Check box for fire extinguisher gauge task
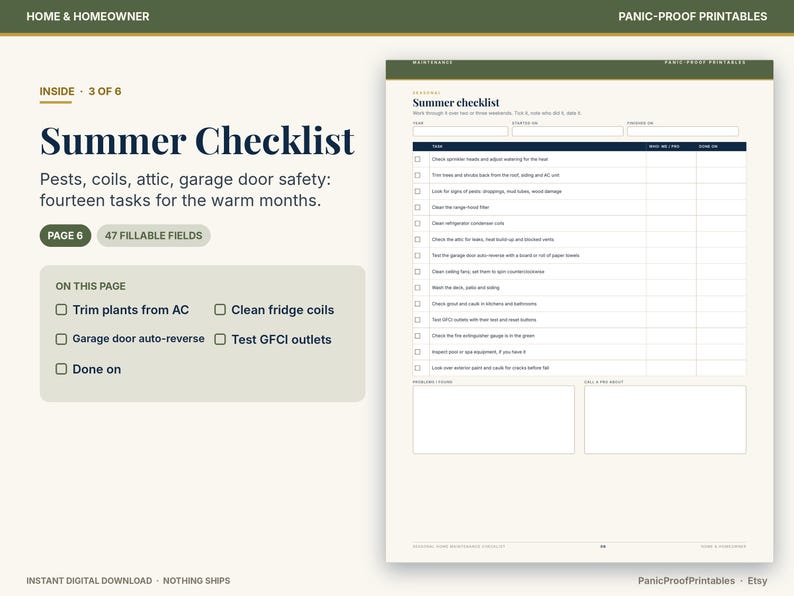 (x=418, y=336)
